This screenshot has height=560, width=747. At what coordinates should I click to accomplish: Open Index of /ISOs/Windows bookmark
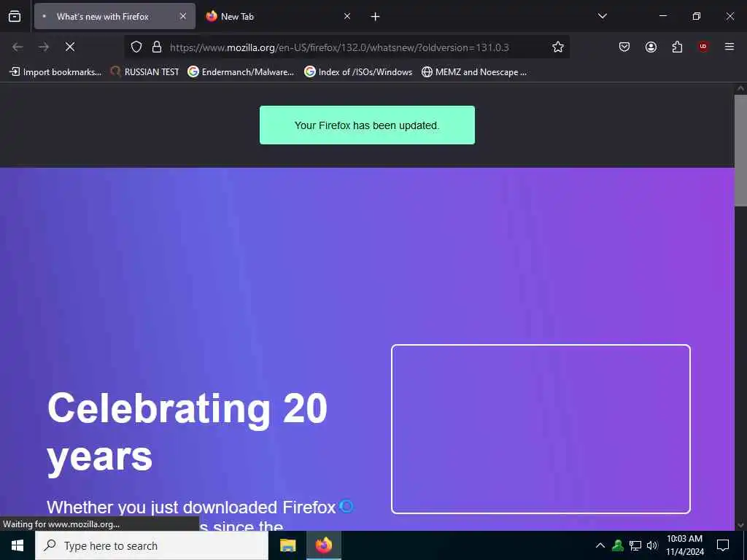pyautogui.click(x=358, y=72)
